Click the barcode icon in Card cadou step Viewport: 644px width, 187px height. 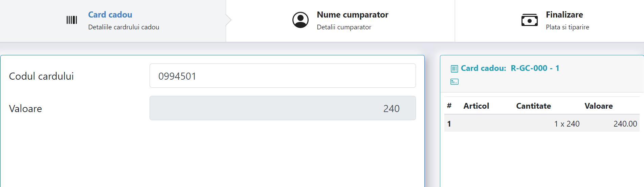(x=72, y=20)
